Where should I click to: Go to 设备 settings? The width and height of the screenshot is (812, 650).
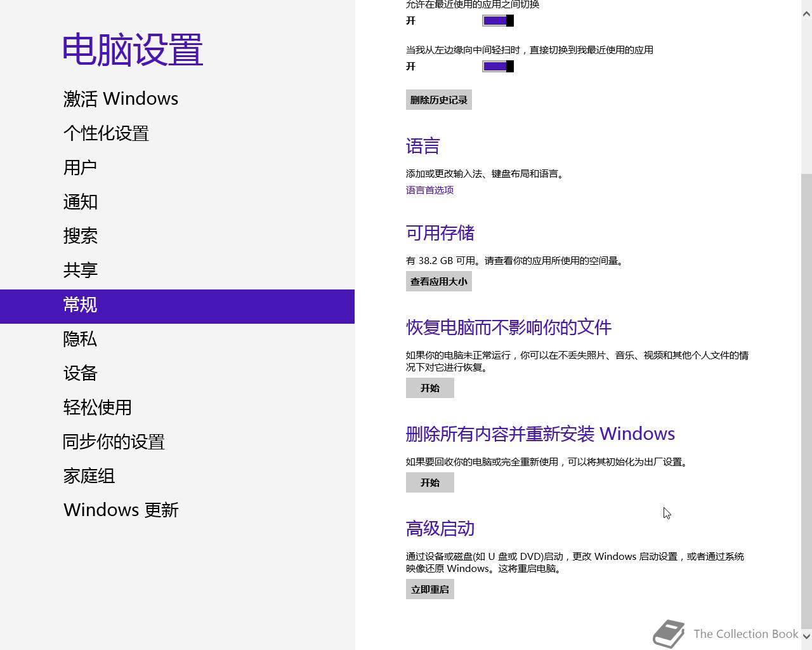click(x=80, y=373)
